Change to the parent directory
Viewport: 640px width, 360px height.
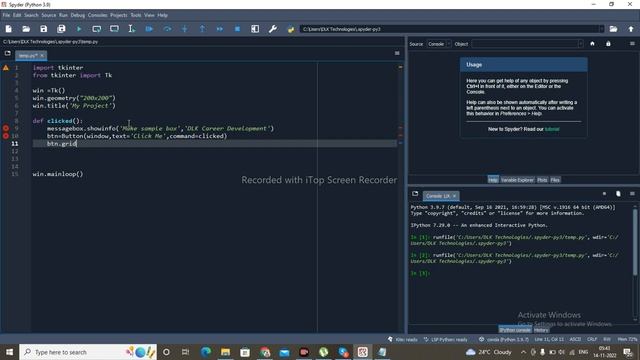(631, 29)
